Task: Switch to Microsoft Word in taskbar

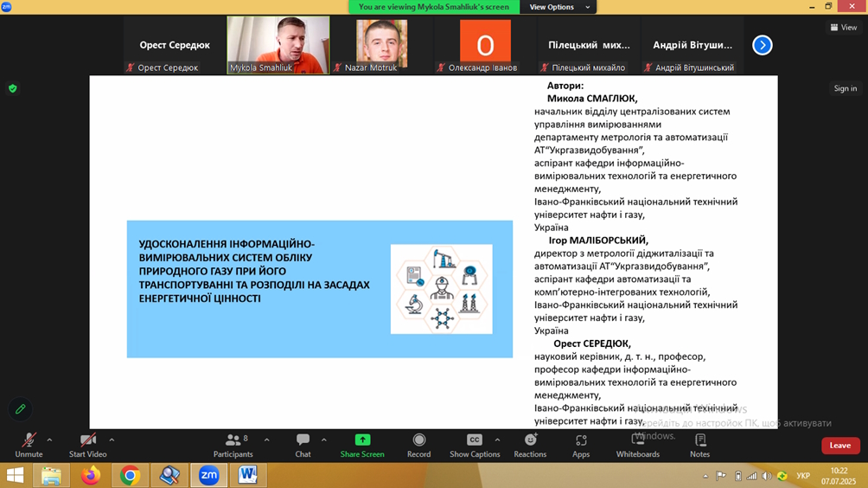Action: 248,475
